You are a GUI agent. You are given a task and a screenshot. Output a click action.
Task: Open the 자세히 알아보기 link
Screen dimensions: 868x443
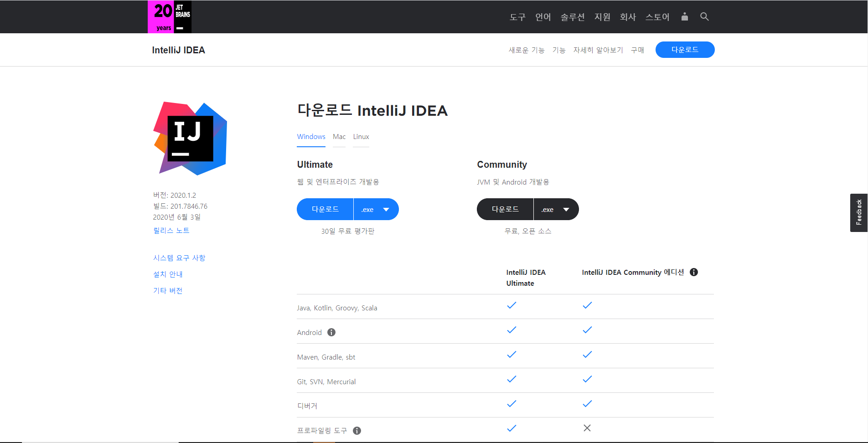coord(598,50)
